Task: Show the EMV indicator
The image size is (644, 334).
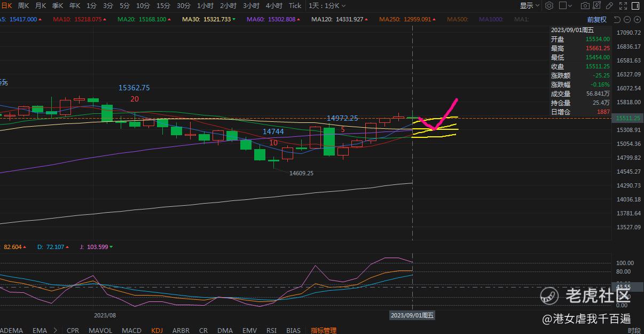Action: [249, 330]
